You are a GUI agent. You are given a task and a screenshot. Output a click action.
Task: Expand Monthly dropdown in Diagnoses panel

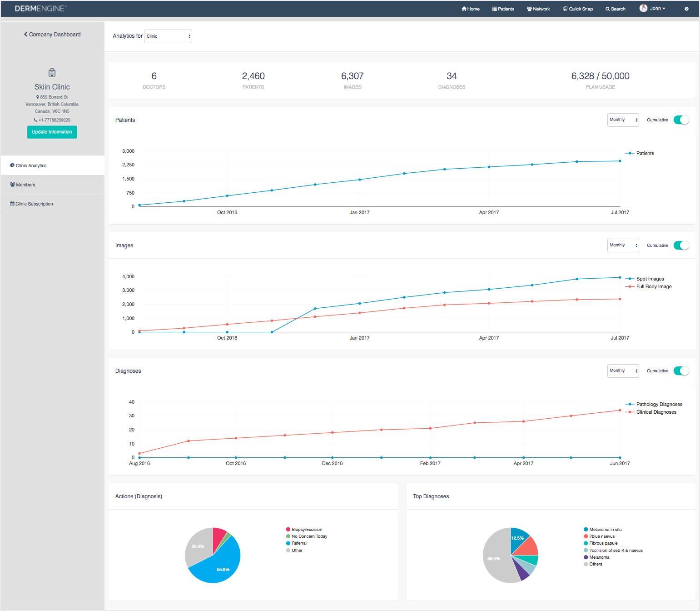[623, 371]
